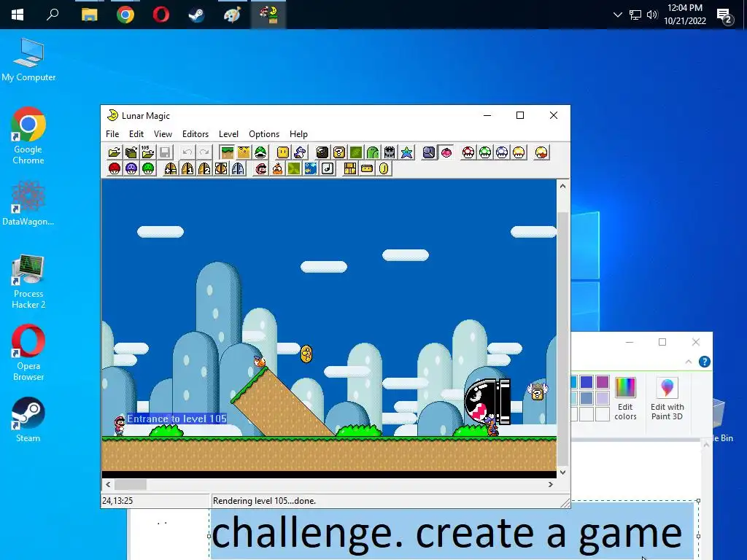Click the solid red mushroom in second toolbar row
Image resolution: width=747 pixels, height=560 pixels.
click(x=115, y=168)
